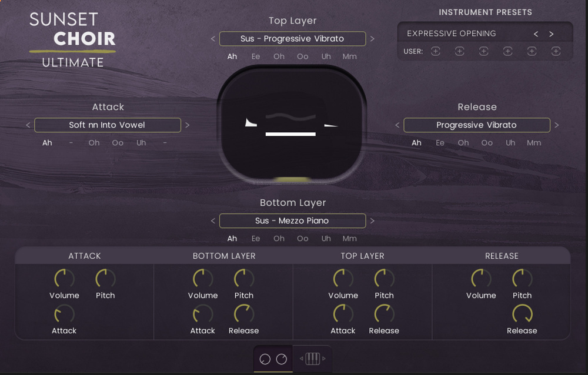Select Uh vowel for Top Layer

coord(326,56)
